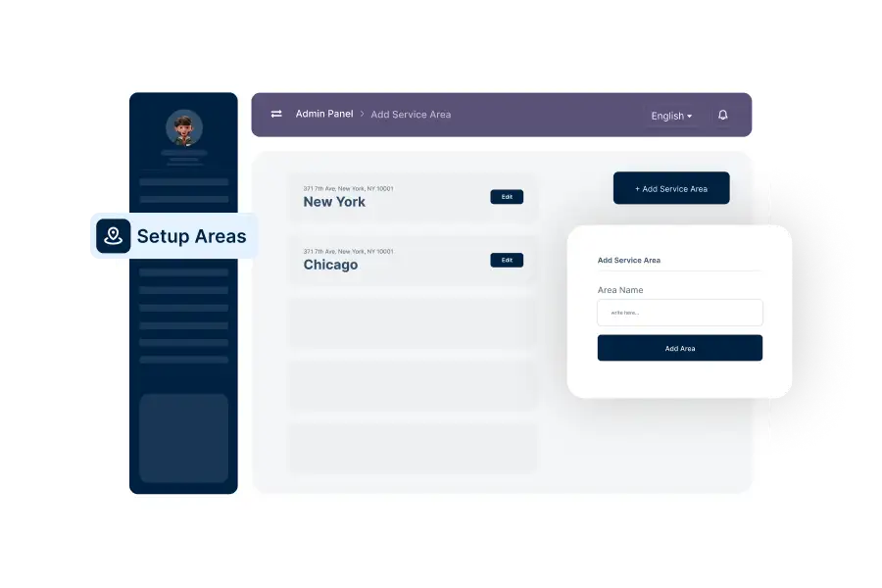The width and height of the screenshot is (882, 588).
Task: Select the Setup Areas menu item
Action: [x=191, y=236]
